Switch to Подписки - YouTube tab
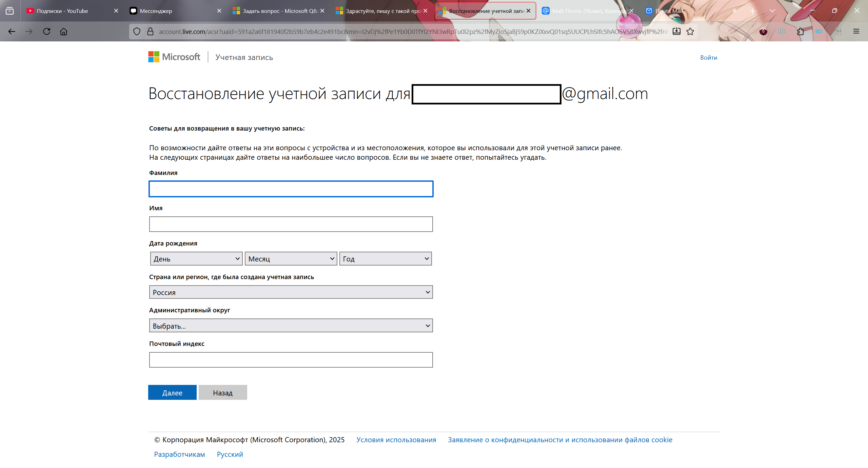Viewport: 868px width, 468px height. 72,11
